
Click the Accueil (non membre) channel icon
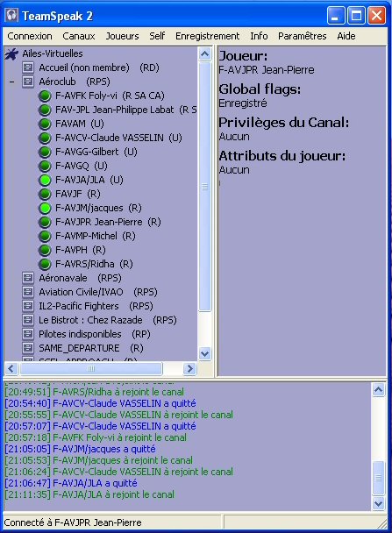coord(28,68)
